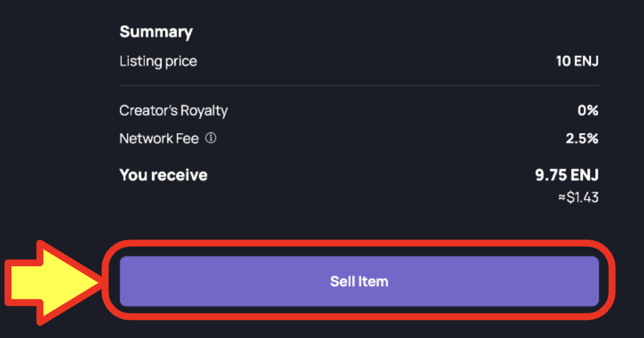Viewport: 644px width, 338px height.
Task: Click the 9.75 ENJ payout amount
Action: pyautogui.click(x=567, y=175)
